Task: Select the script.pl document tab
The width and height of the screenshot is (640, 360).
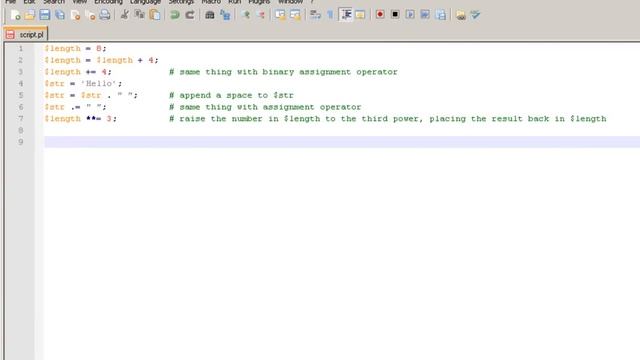Action: click(25, 35)
